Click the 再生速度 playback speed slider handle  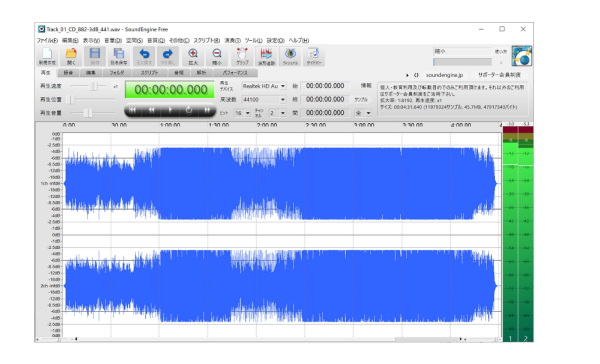pyautogui.click(x=93, y=87)
